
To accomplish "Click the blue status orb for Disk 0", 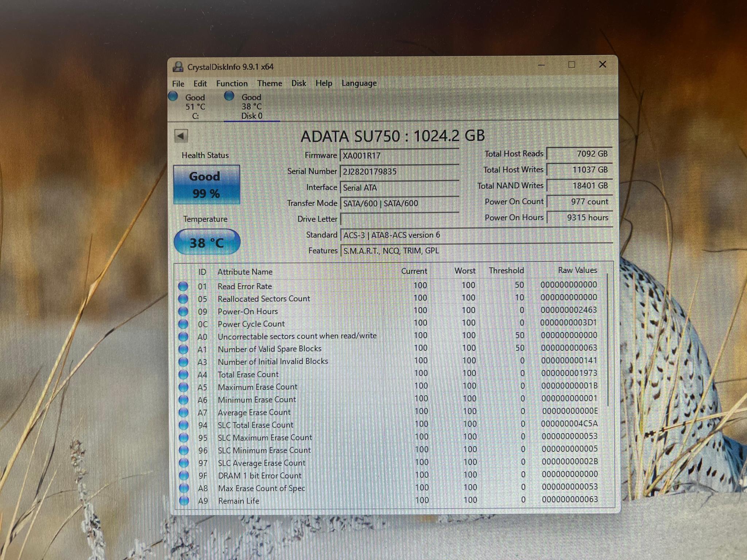I will pyautogui.click(x=229, y=96).
